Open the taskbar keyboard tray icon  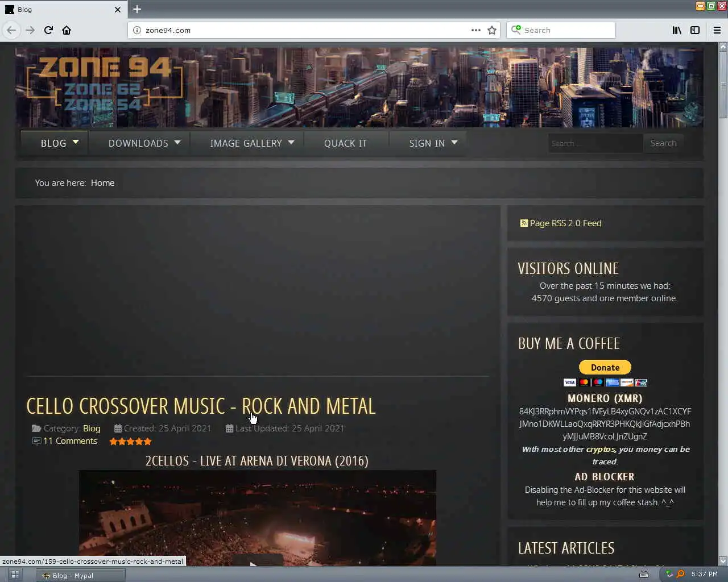coord(644,575)
